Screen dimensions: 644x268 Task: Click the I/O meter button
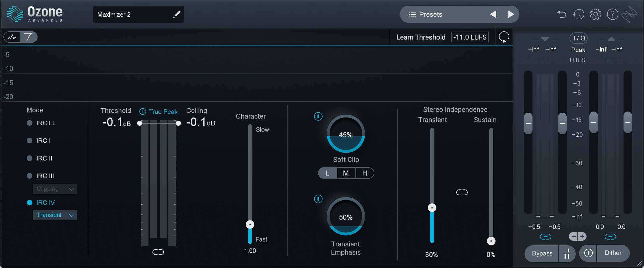coord(578,38)
